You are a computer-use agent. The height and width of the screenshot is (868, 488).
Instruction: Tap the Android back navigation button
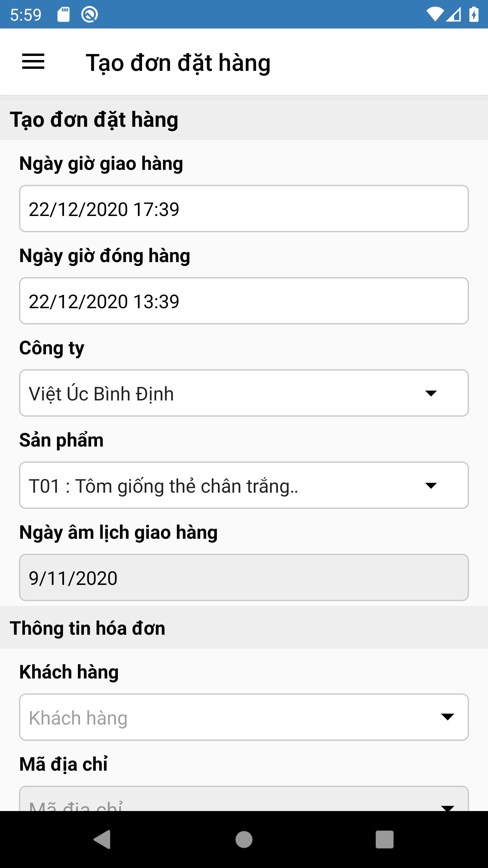tap(102, 840)
